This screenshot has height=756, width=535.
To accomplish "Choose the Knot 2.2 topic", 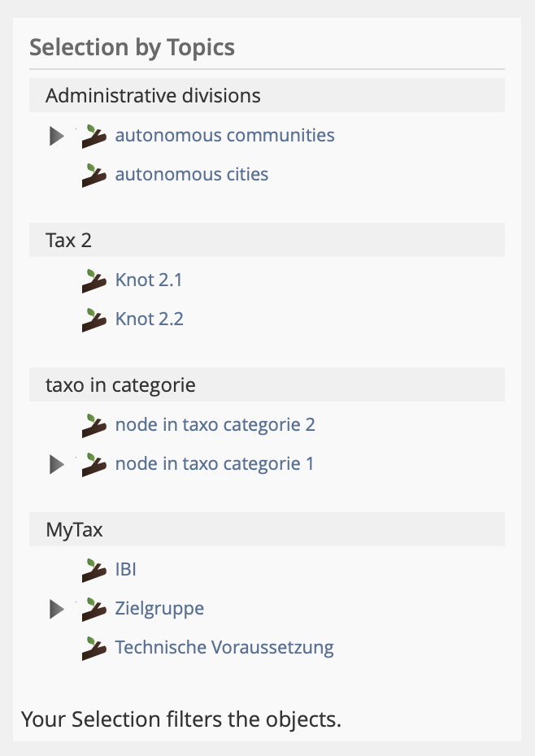I will (x=150, y=319).
